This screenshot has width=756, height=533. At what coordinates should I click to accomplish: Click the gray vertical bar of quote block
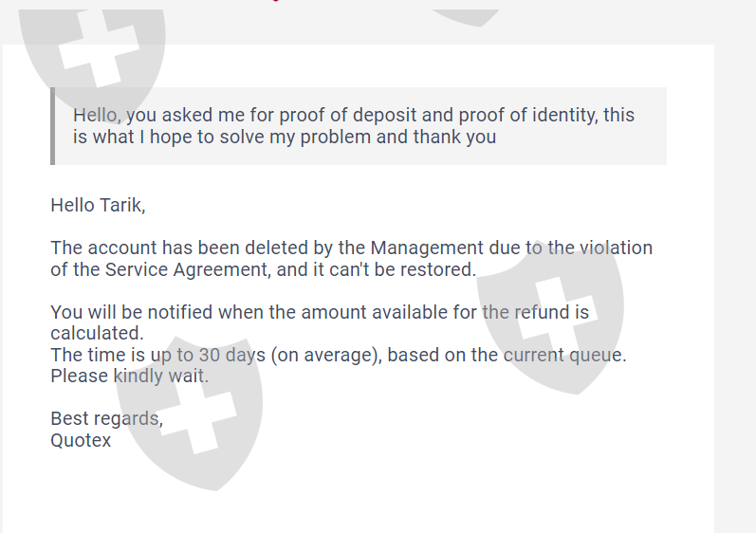53,126
